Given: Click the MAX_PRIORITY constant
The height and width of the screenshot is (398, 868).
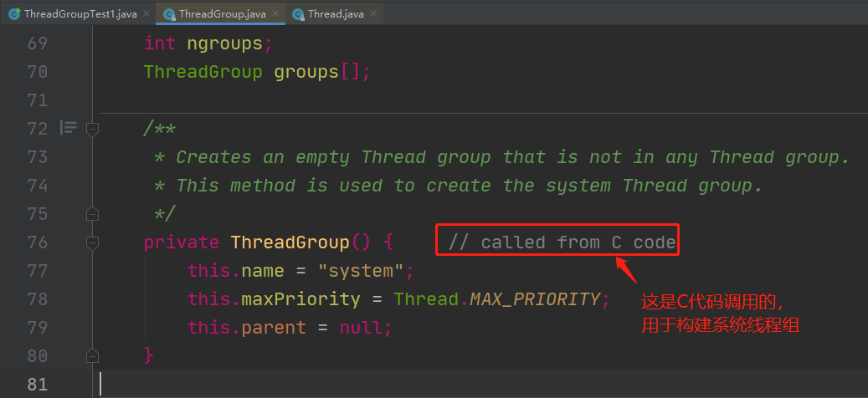Looking at the screenshot, I should [534, 299].
